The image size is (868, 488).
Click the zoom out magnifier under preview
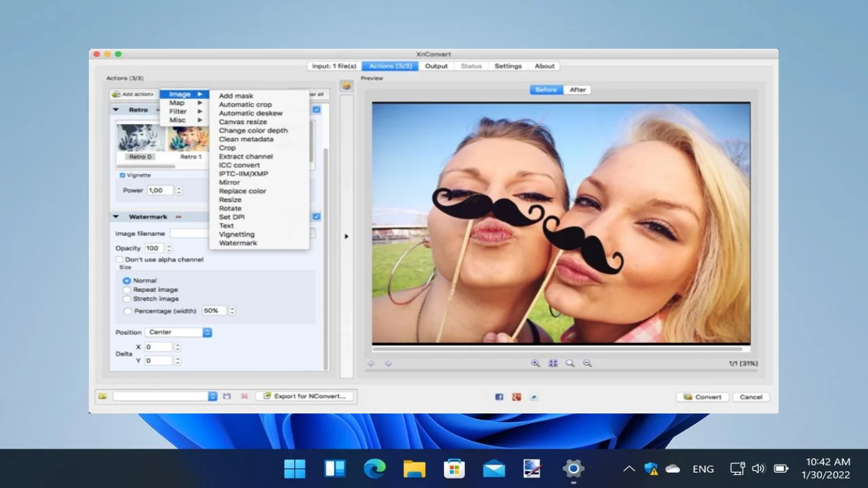point(587,363)
